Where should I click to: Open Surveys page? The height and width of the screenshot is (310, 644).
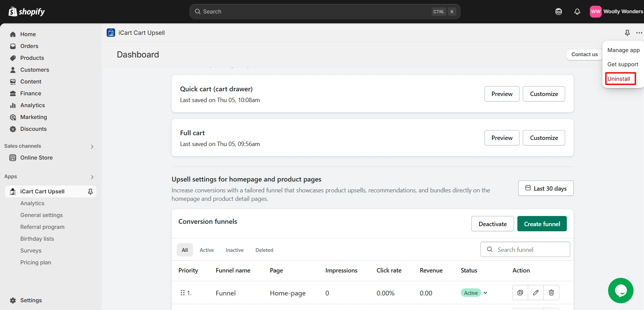31,251
